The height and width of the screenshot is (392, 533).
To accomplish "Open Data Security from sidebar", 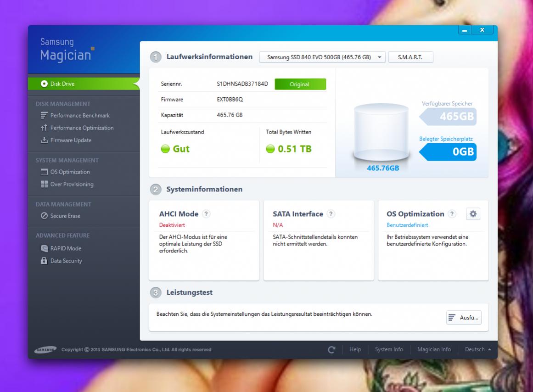I will tap(66, 261).
